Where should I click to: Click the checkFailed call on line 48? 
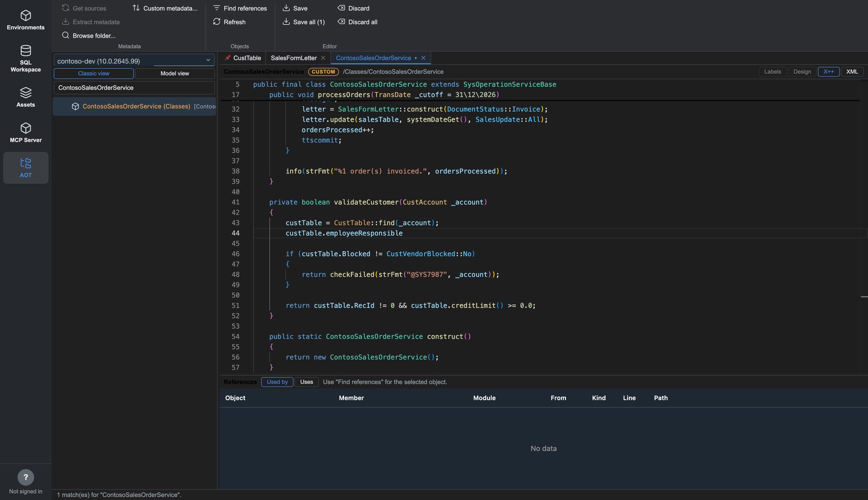click(x=352, y=274)
